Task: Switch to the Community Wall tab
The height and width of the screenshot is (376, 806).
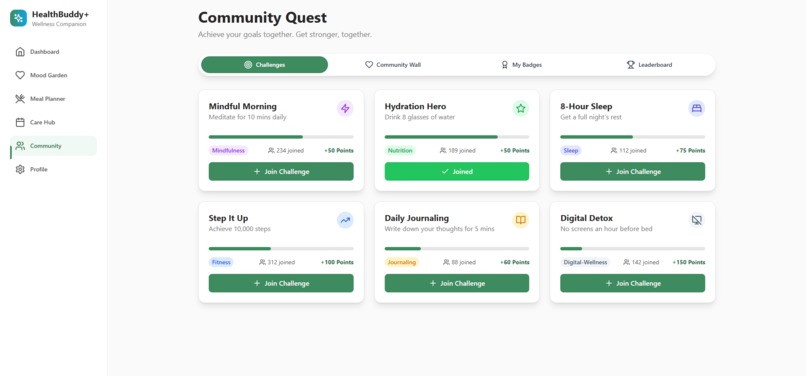Action: coord(393,65)
